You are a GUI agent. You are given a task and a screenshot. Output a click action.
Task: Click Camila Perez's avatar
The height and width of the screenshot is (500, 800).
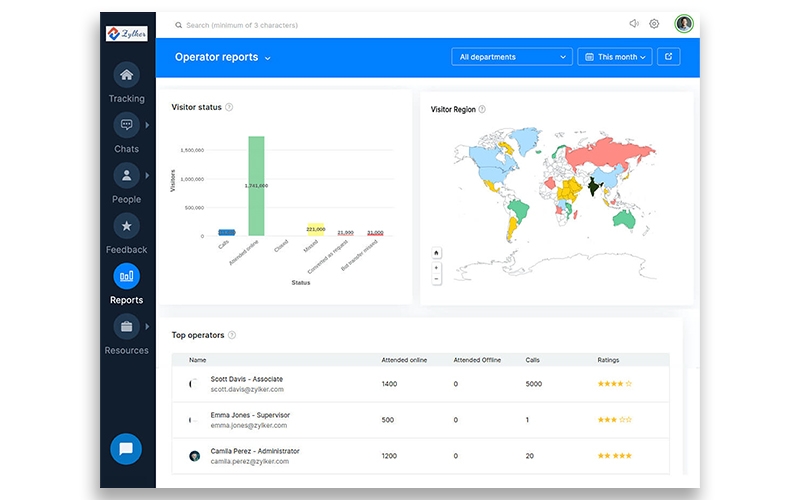coord(194,456)
